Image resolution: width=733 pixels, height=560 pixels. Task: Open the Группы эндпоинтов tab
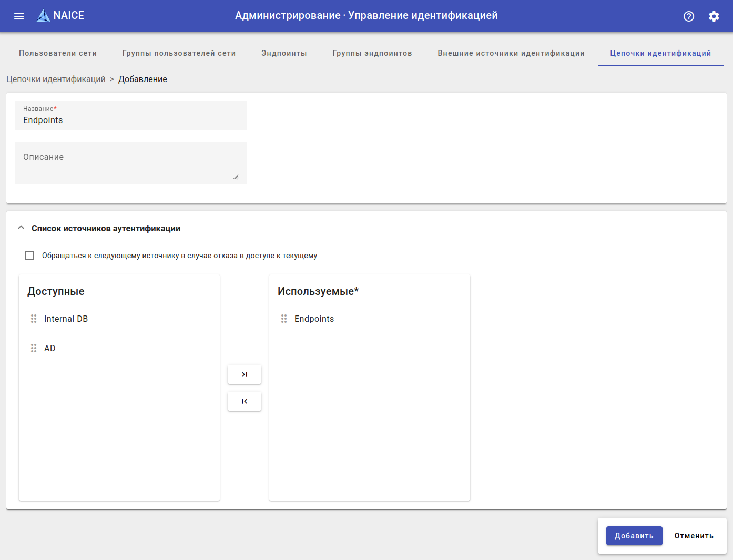click(372, 53)
